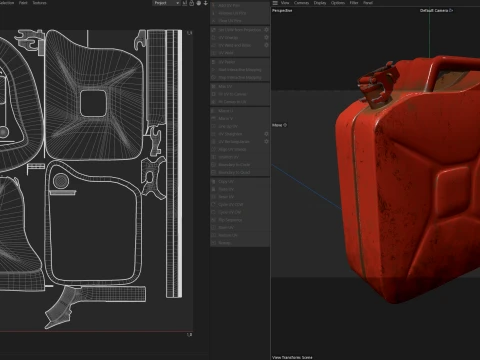Select Fit UV to Canvas
Viewport: 480px width, 360px height.
click(240, 94)
